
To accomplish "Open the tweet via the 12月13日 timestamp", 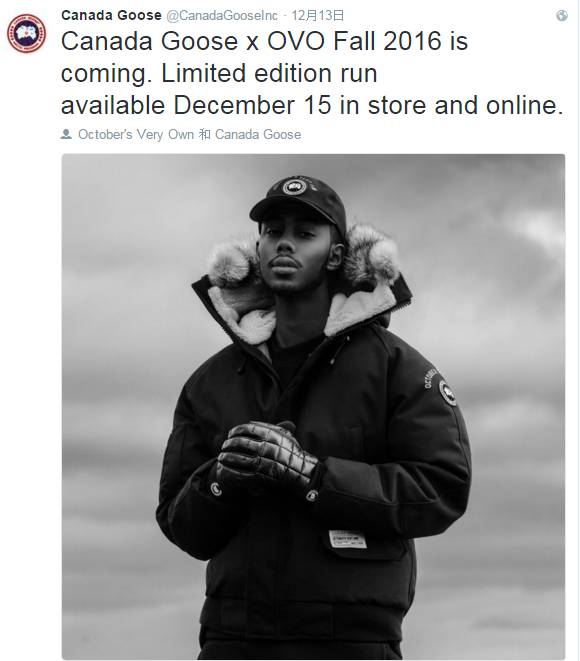I will [318, 16].
